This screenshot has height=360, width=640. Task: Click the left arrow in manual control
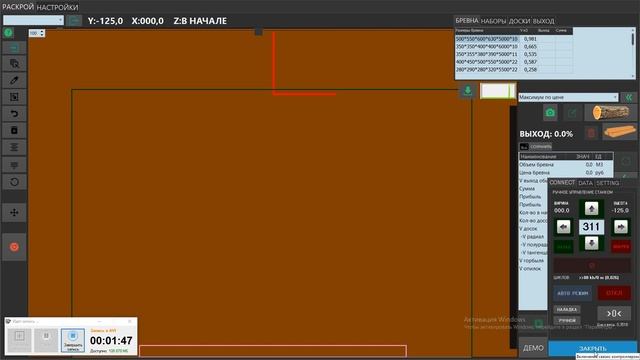pos(563,227)
